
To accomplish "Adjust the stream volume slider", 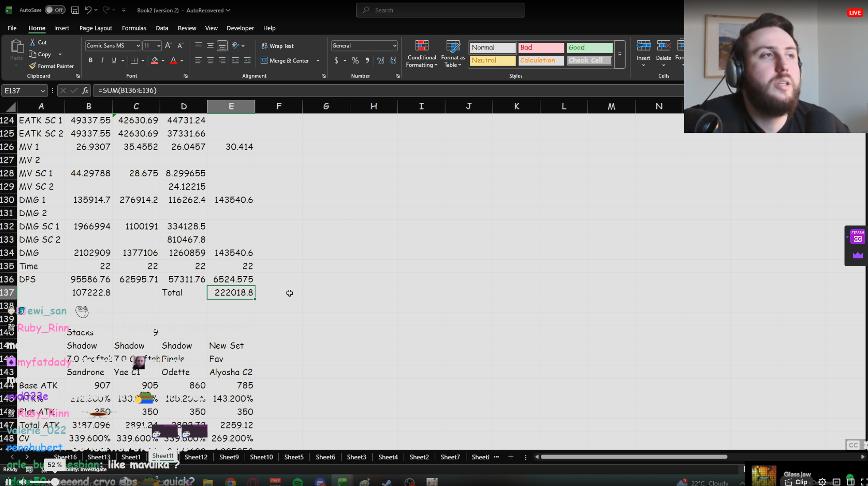I will pyautogui.click(x=55, y=482).
